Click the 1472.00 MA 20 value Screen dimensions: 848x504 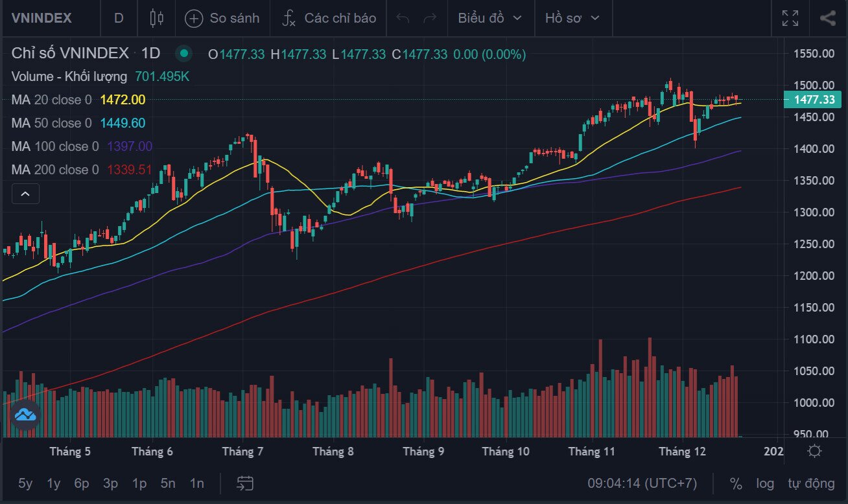pos(123,100)
